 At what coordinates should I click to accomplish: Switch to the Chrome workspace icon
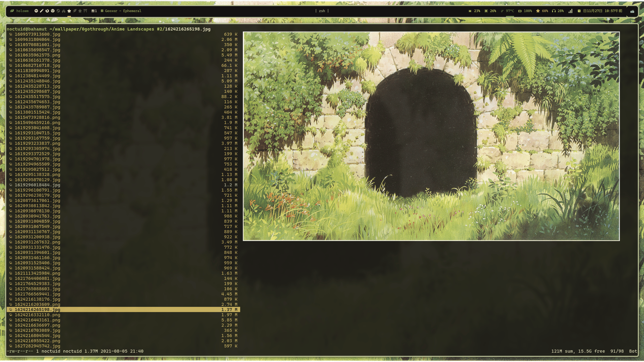click(52, 11)
